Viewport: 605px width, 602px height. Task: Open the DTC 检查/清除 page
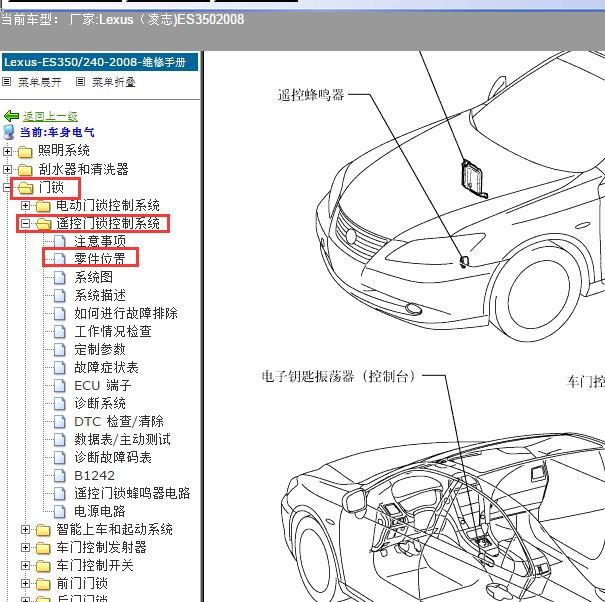pyautogui.click(x=119, y=421)
